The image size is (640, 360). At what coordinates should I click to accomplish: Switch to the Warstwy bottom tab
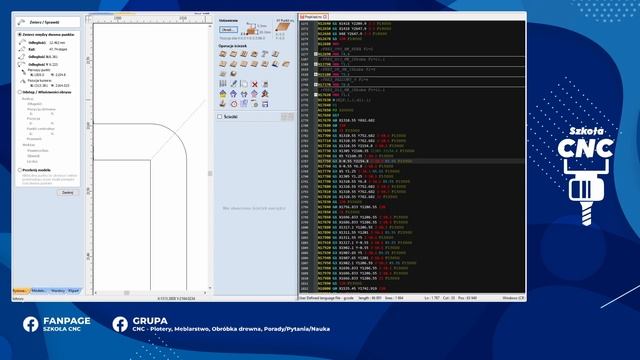click(58, 291)
